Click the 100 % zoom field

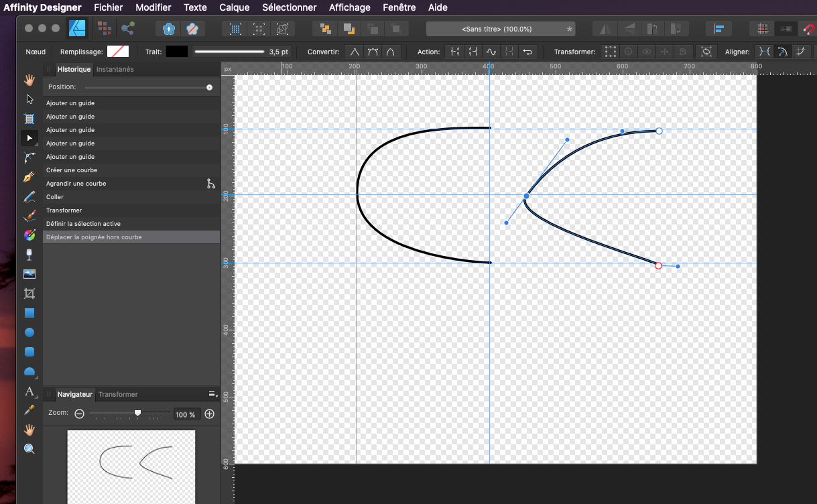point(186,414)
